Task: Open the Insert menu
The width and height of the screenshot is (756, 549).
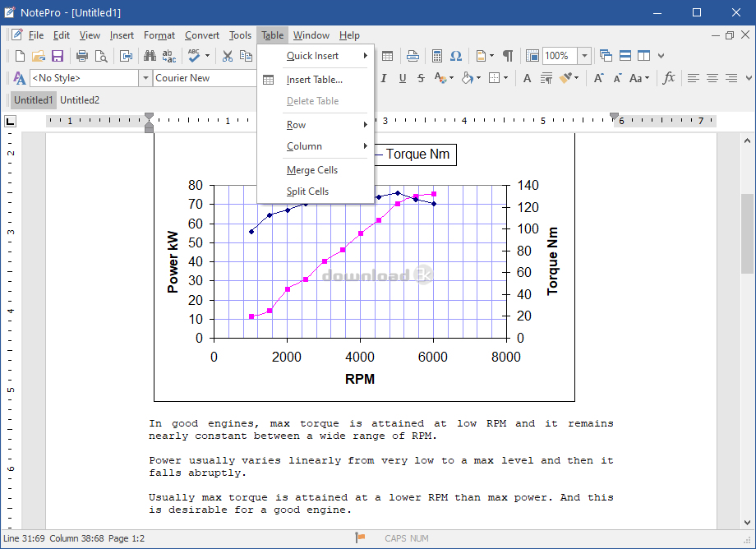Action: point(122,35)
